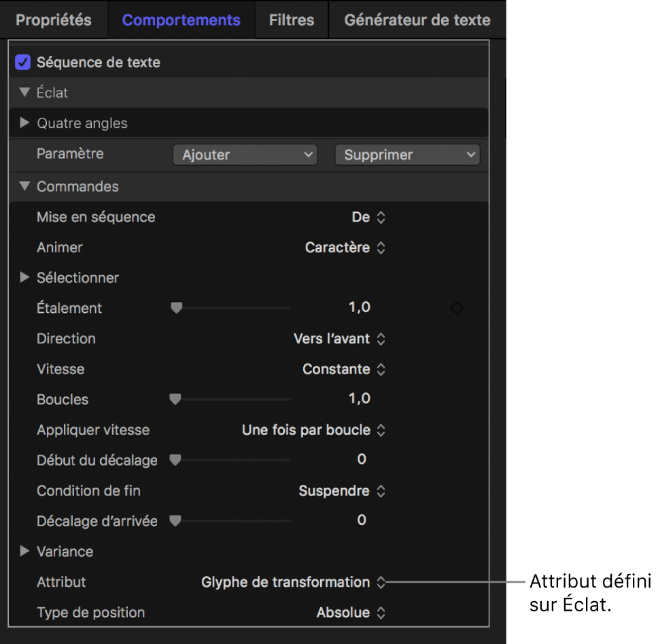Open the Filtres tab
The width and height of the screenshot is (658, 644).
tap(291, 20)
